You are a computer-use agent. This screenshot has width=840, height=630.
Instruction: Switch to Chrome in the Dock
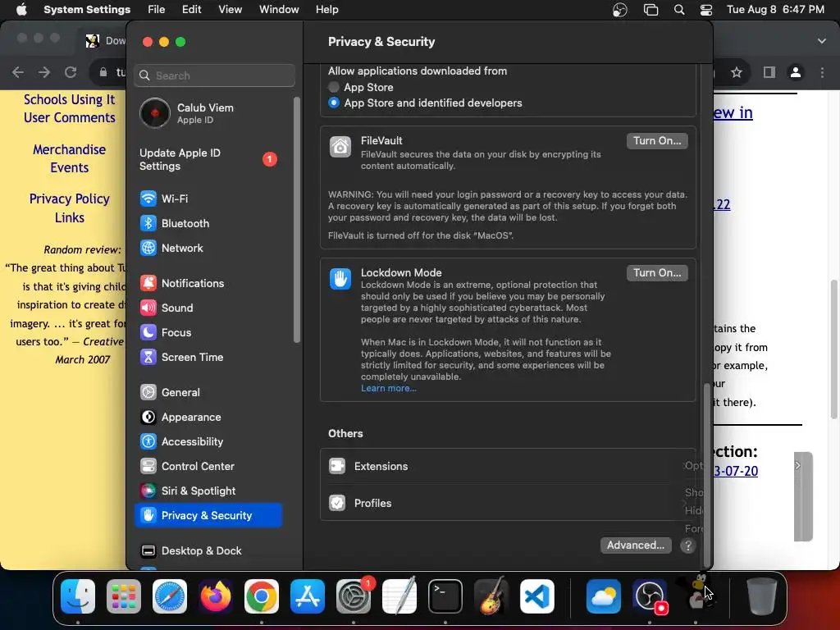point(262,596)
